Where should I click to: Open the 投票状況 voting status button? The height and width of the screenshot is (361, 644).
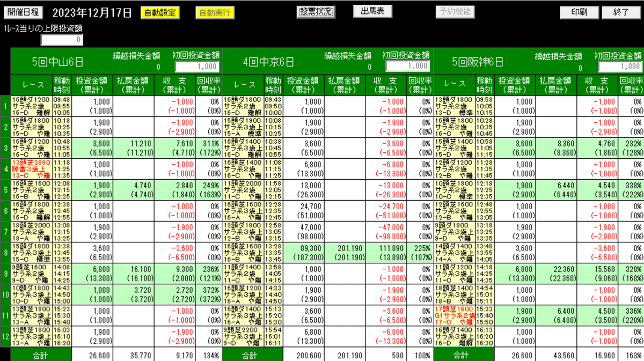316,12
